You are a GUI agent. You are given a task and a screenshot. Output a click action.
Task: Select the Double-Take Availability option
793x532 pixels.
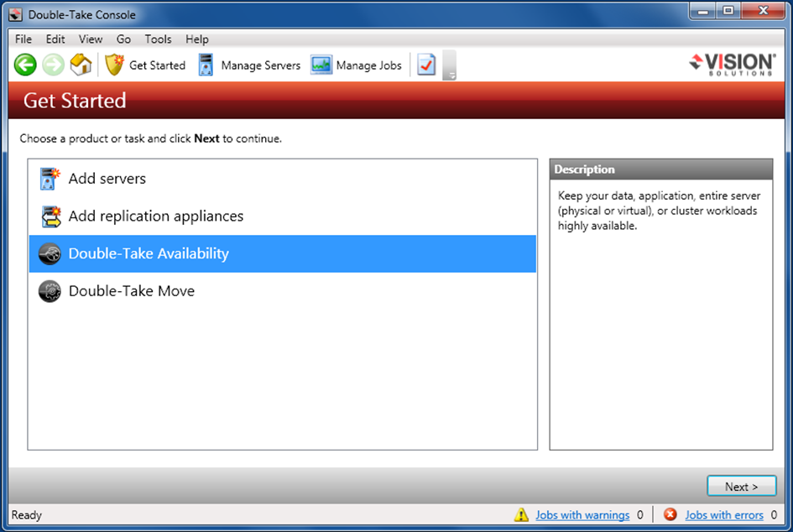(x=283, y=254)
